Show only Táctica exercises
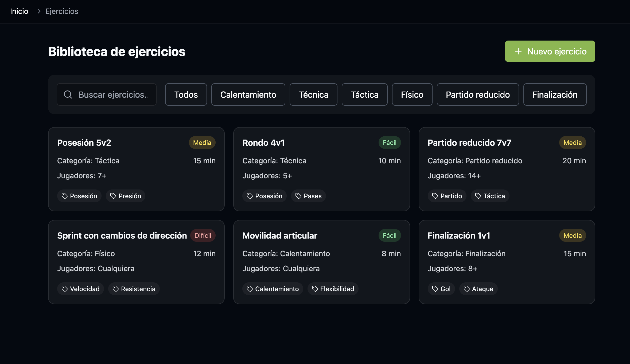 tap(364, 94)
